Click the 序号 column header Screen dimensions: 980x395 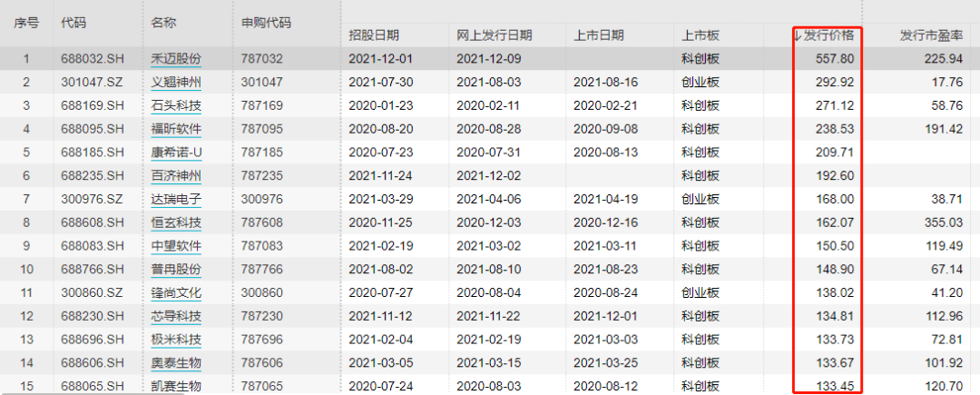[x=24, y=21]
